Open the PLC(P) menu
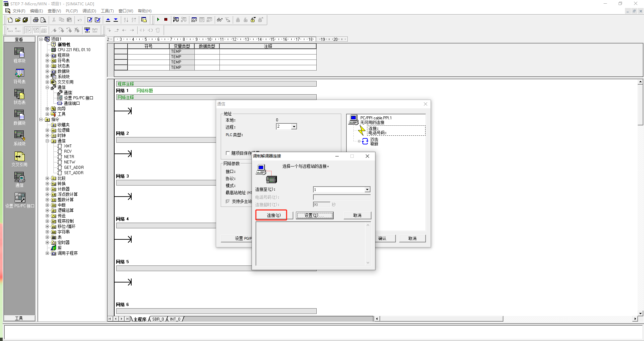644x341 pixels. [x=72, y=11]
